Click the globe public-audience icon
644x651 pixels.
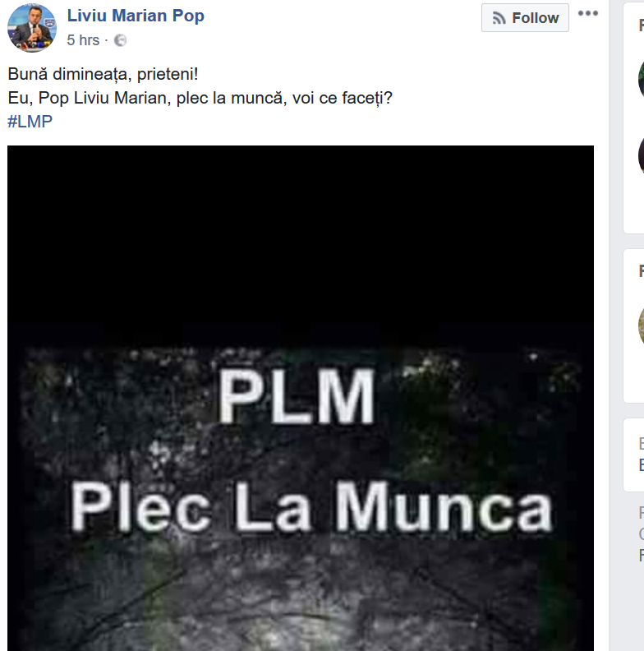tap(120, 40)
